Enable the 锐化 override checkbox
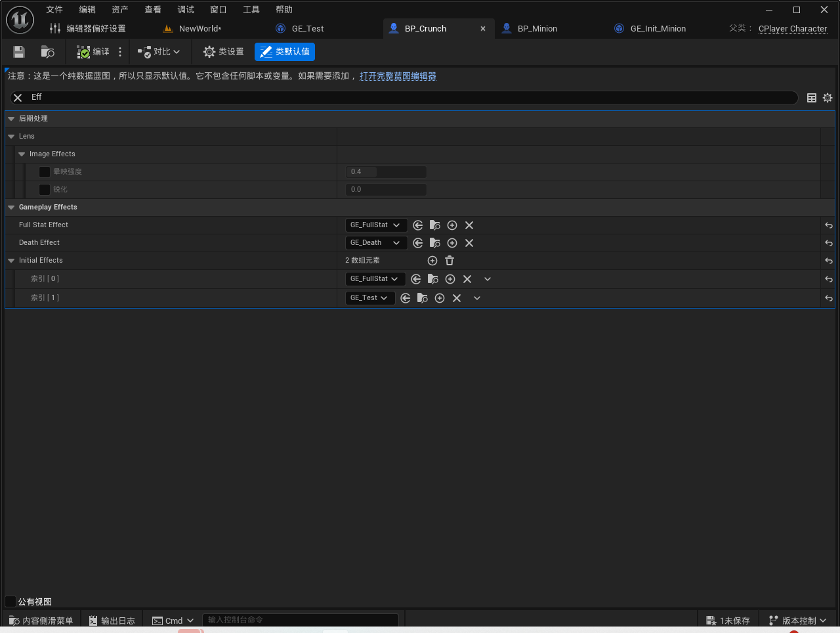The image size is (840, 633). point(45,190)
